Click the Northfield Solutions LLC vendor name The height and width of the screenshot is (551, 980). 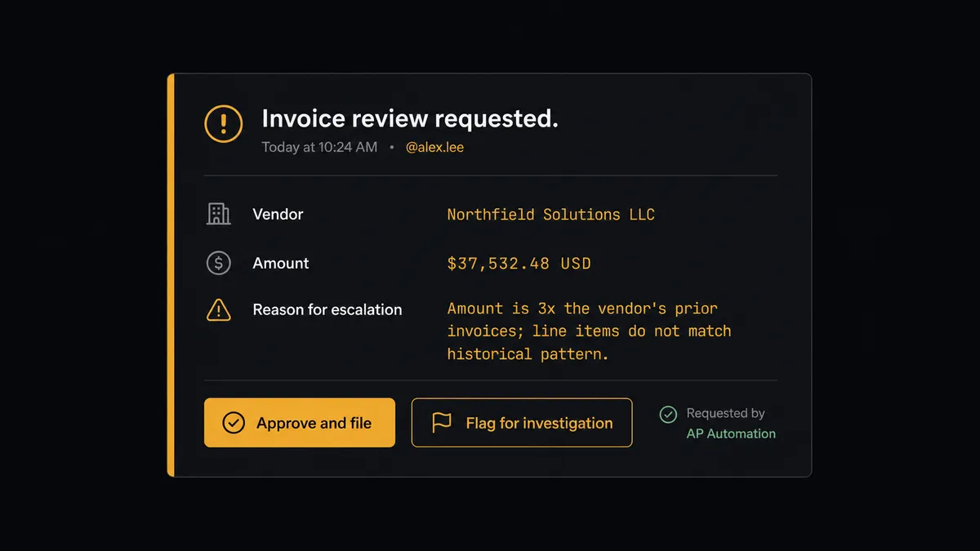550,215
